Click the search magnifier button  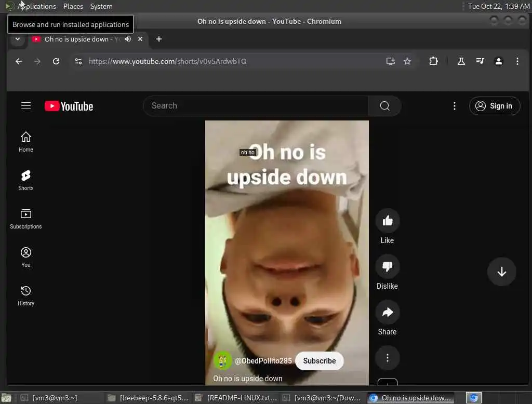click(385, 106)
